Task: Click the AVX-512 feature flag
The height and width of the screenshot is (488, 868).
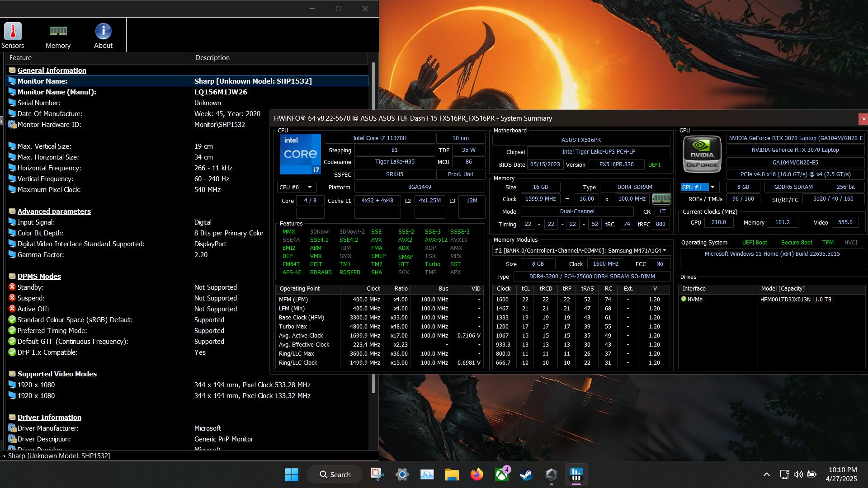Action: coord(436,240)
